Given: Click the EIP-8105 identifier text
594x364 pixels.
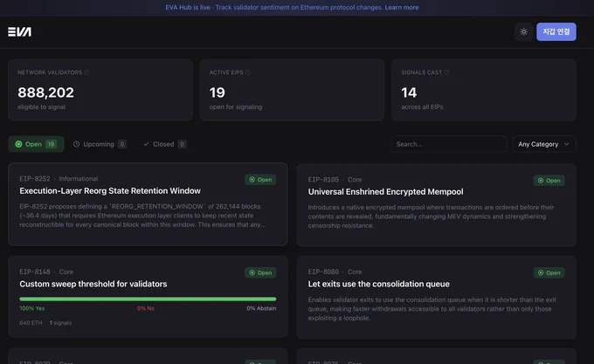Looking at the screenshot, I should pyautogui.click(x=323, y=179).
